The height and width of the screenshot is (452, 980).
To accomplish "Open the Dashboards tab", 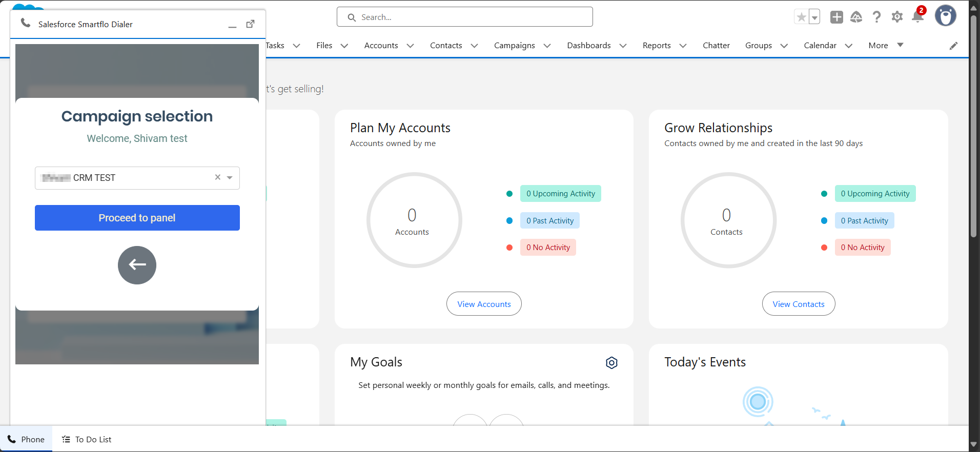I will coord(589,45).
